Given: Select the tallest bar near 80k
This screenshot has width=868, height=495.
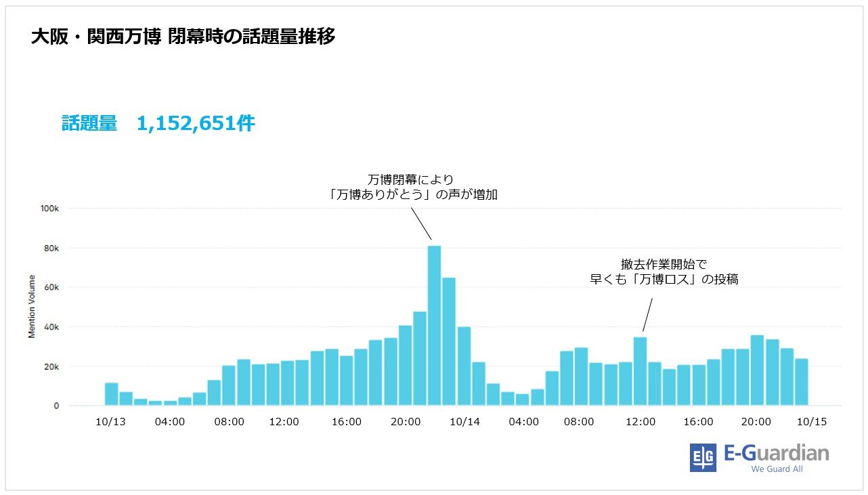Looking at the screenshot, I should click(434, 325).
